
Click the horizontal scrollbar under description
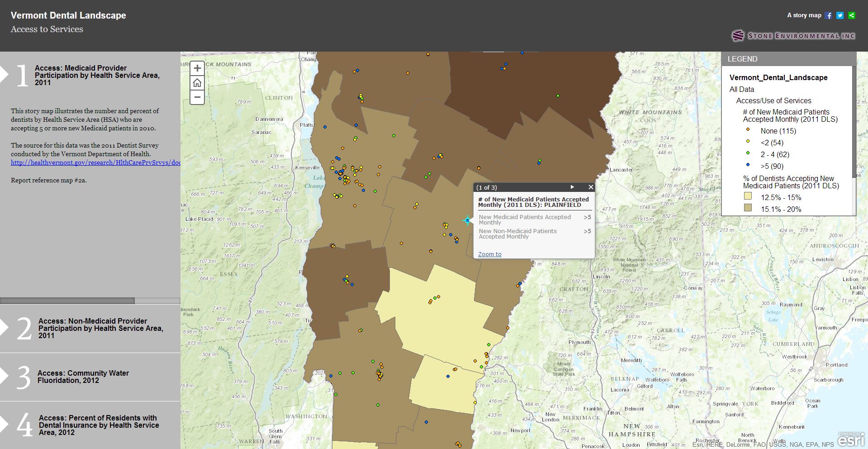(x=67, y=301)
